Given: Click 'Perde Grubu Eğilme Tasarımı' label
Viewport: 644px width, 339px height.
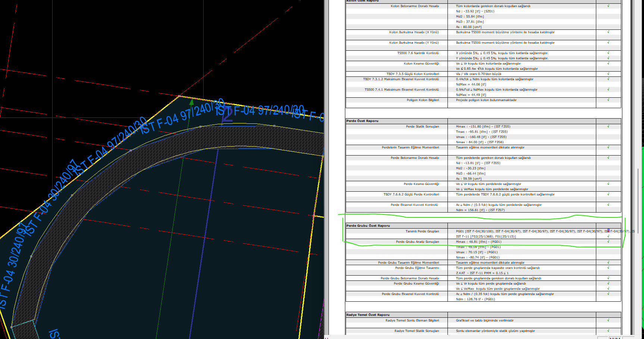Looking at the screenshot, I should coord(417,268).
